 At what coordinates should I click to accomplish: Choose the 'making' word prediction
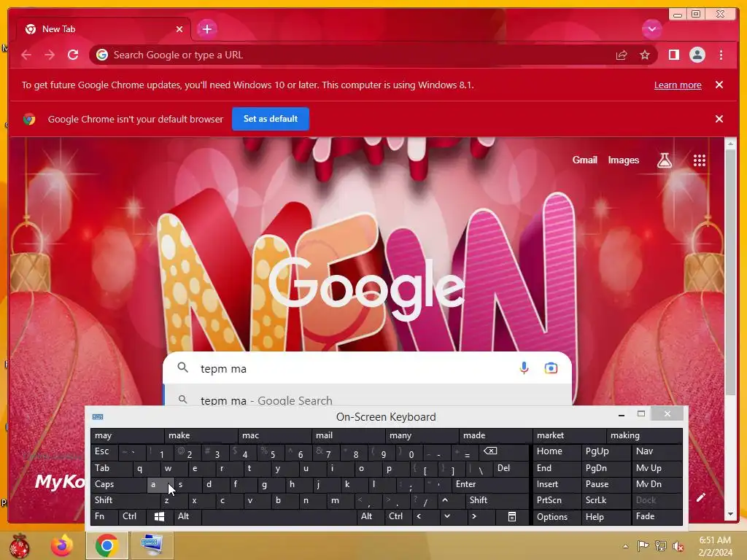pos(644,435)
